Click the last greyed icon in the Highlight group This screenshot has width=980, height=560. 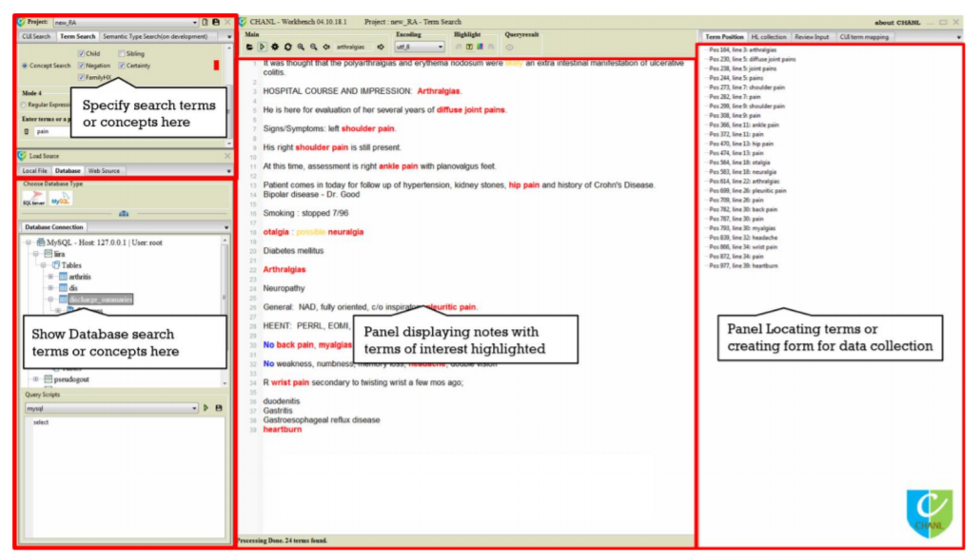click(491, 47)
